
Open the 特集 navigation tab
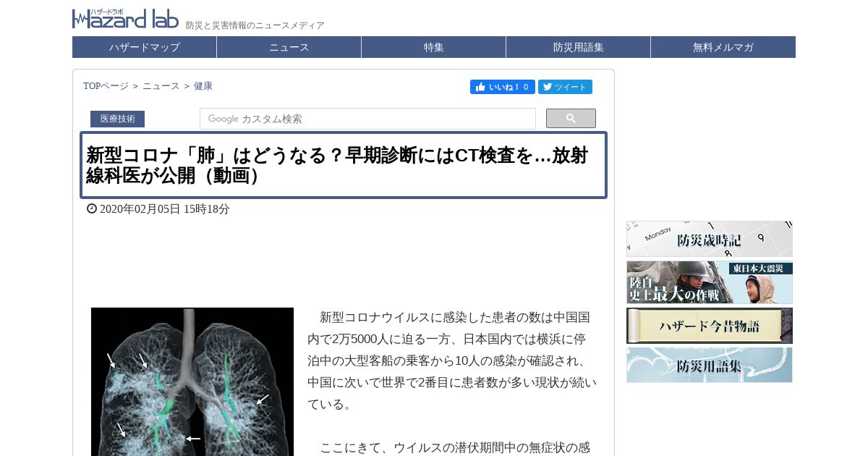(434, 47)
